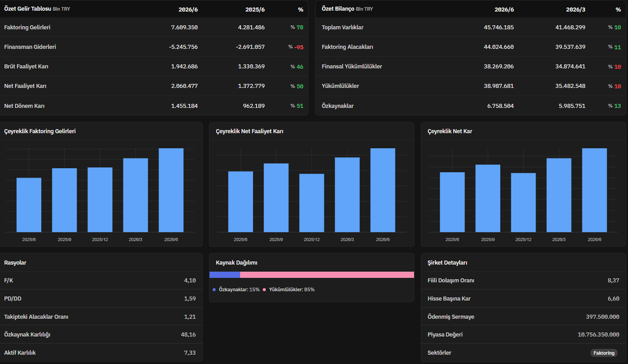Click the value 45.746.185

click(x=499, y=27)
